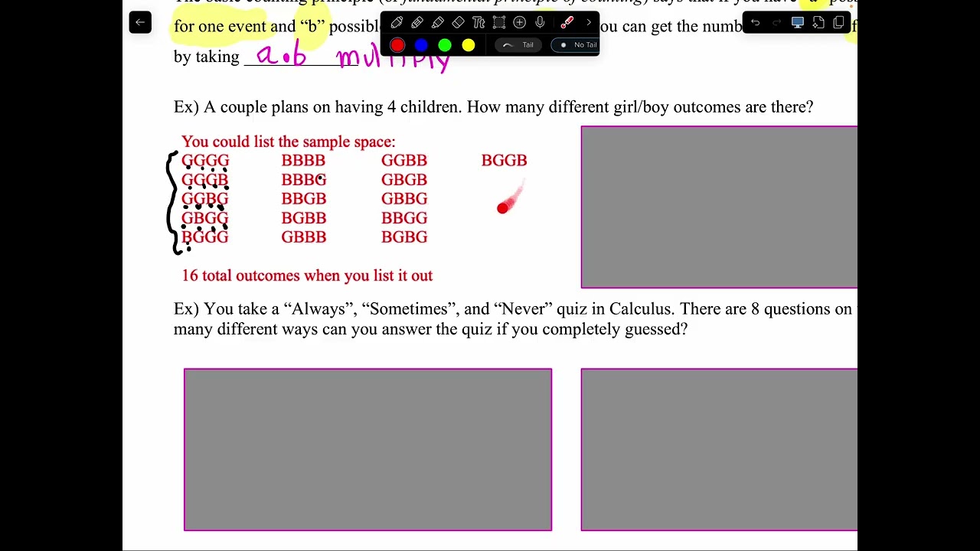Select the highlighter tool

pos(438,23)
